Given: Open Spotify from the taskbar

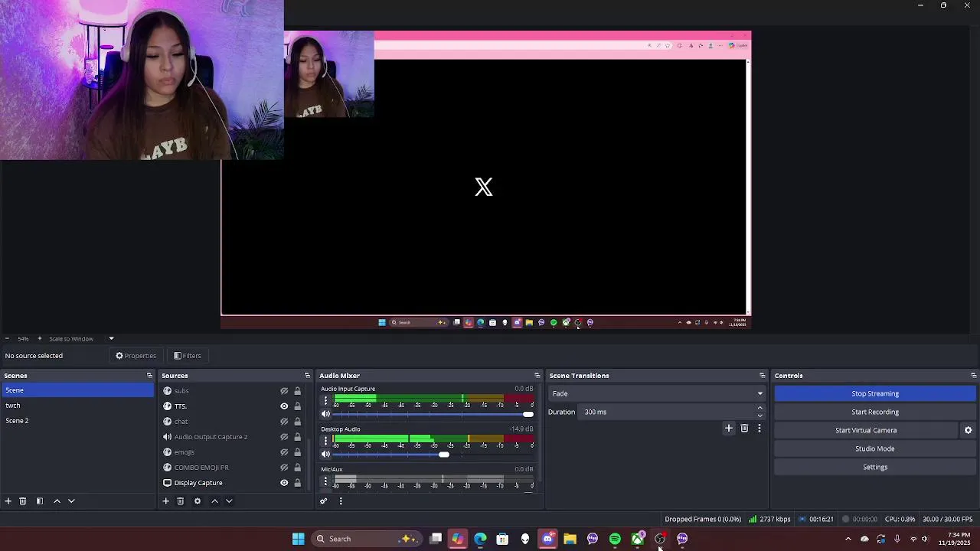Looking at the screenshot, I should (x=615, y=539).
